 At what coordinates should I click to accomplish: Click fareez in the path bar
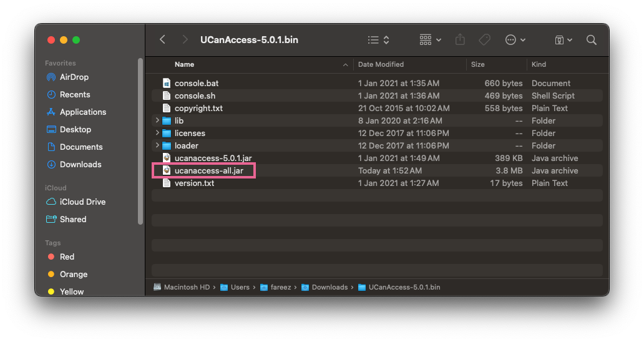tap(276, 288)
